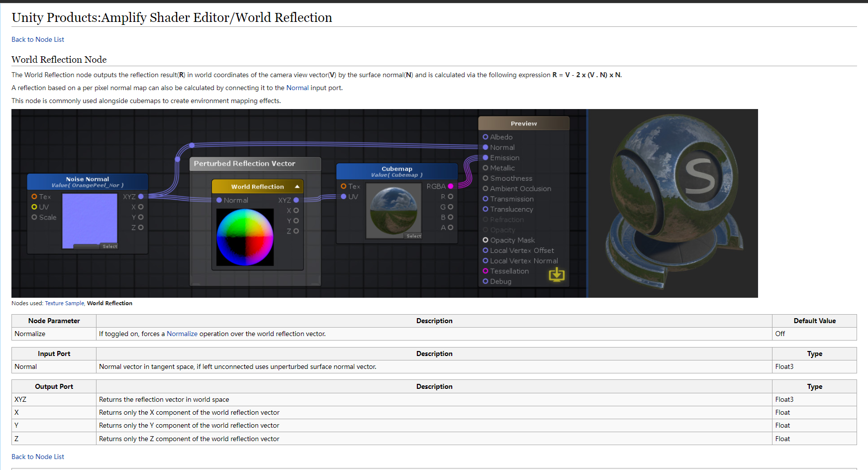Image resolution: width=868 pixels, height=470 pixels.
Task: Click the Select button on the Cubemap texture
Action: tap(413, 236)
